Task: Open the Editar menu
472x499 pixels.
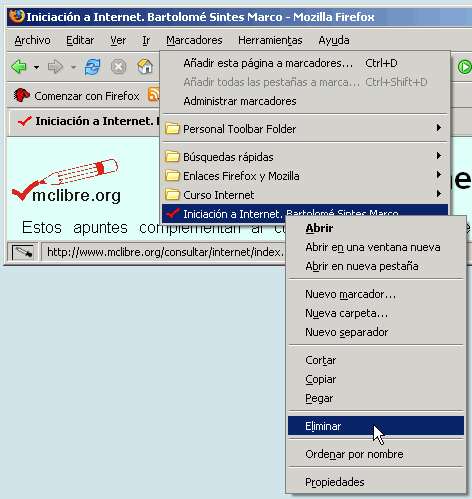Action: click(80, 40)
